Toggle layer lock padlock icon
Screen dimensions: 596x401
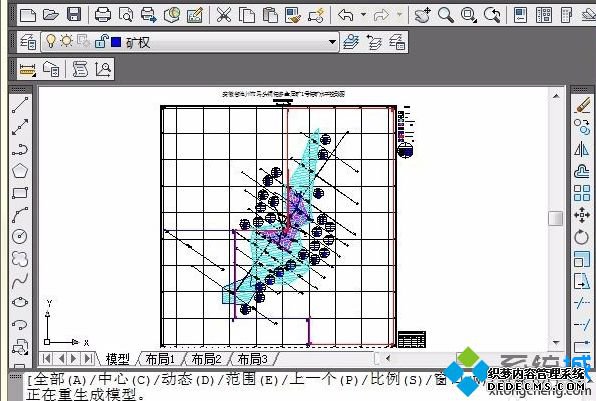[101, 41]
